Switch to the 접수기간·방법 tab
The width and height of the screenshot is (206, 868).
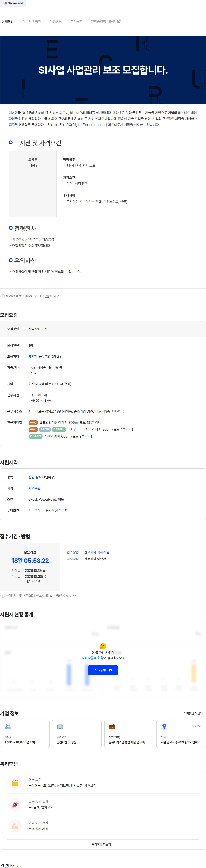tap(32, 22)
